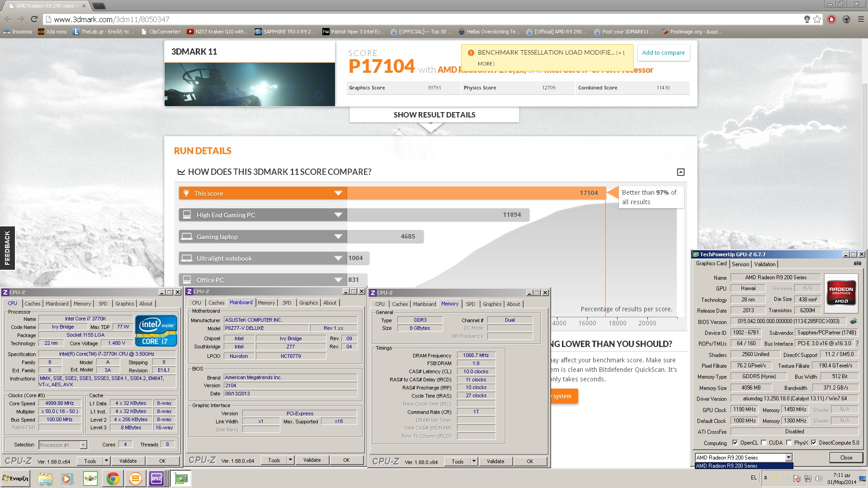
Task: Open the GPU selection dropdown in GPU-Z
Action: pos(788,458)
